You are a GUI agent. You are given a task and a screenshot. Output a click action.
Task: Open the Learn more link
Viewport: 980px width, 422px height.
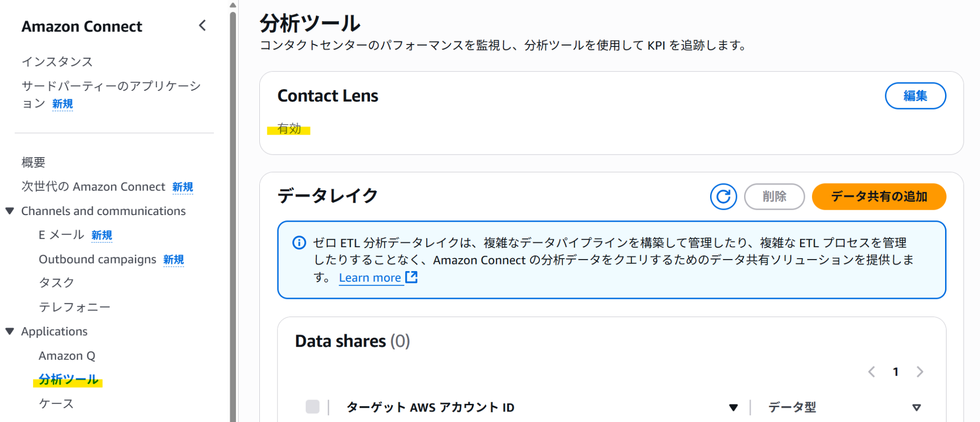(x=369, y=278)
